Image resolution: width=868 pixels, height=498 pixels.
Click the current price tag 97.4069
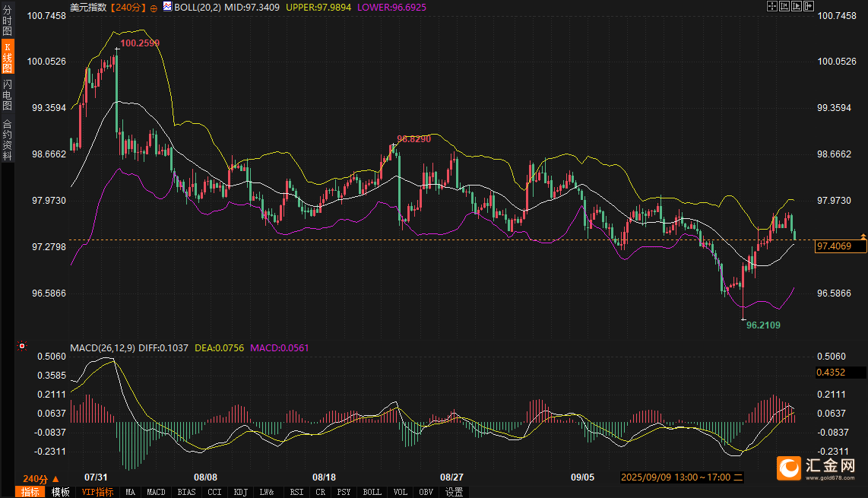pos(841,246)
